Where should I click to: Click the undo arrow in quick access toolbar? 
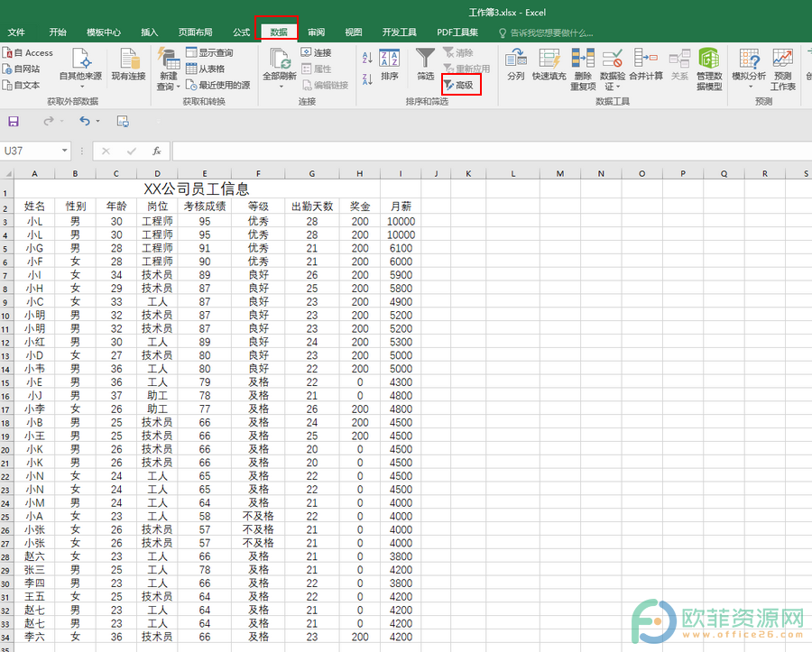click(x=85, y=121)
